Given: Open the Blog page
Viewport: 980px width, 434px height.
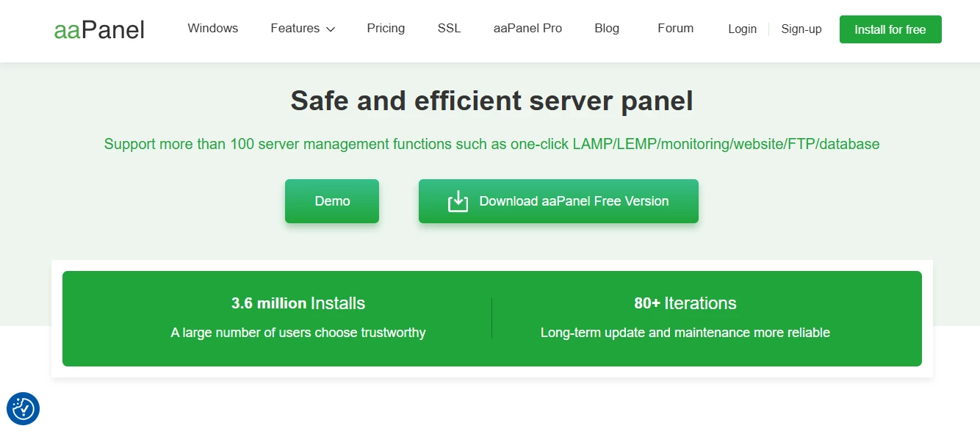Looking at the screenshot, I should click(606, 29).
